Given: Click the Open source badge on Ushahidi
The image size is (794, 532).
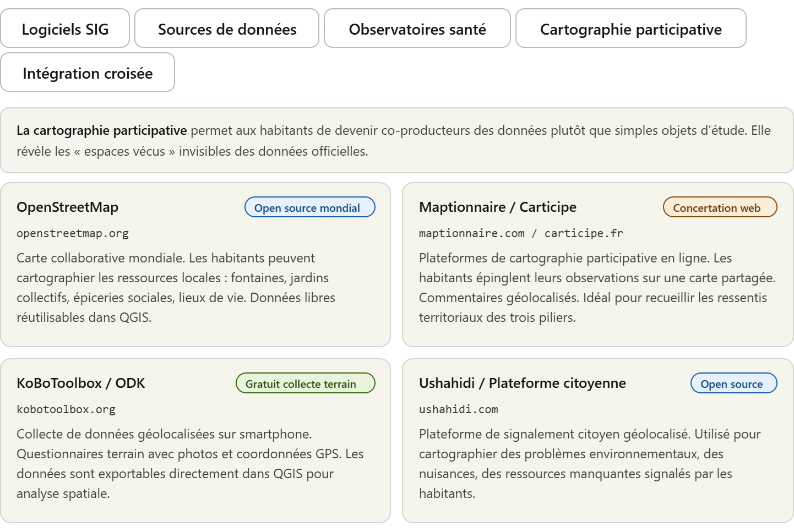Looking at the screenshot, I should 733,383.
